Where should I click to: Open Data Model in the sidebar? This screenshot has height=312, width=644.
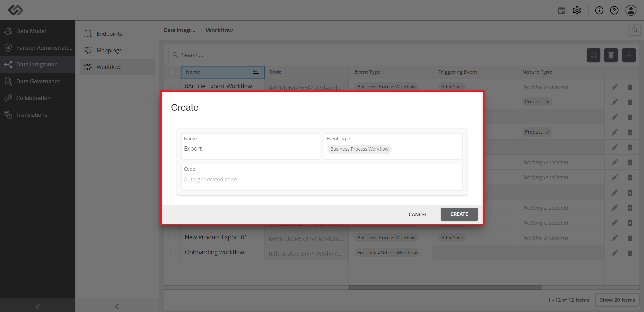[x=38, y=31]
